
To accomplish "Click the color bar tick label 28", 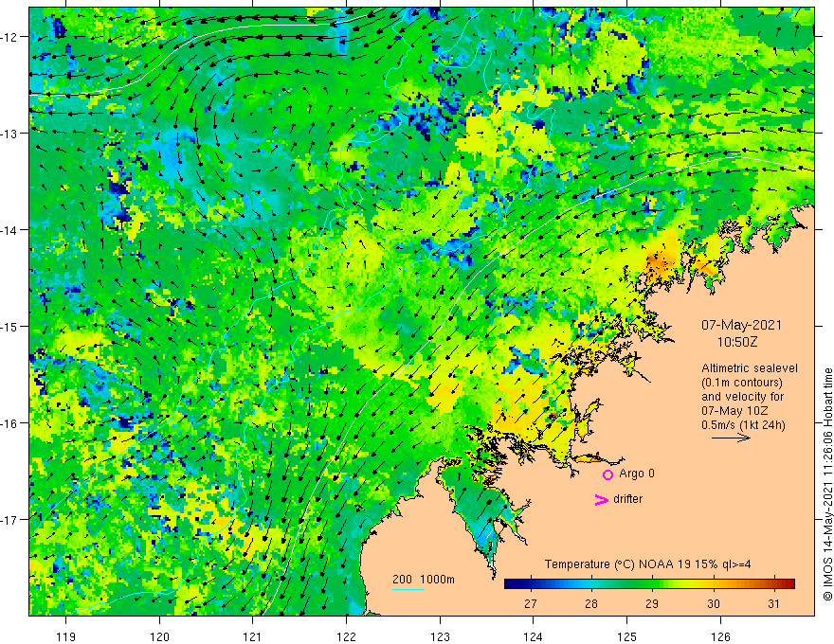I will 591,603.
